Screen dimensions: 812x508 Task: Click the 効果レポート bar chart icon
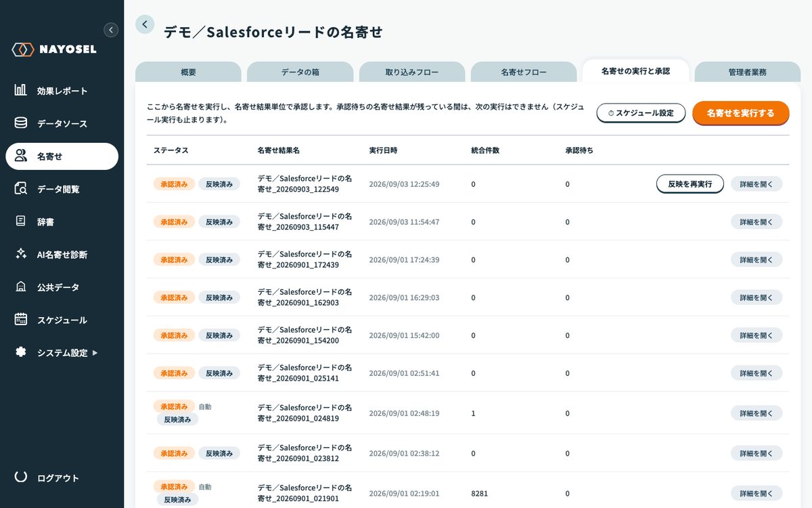[x=21, y=90]
